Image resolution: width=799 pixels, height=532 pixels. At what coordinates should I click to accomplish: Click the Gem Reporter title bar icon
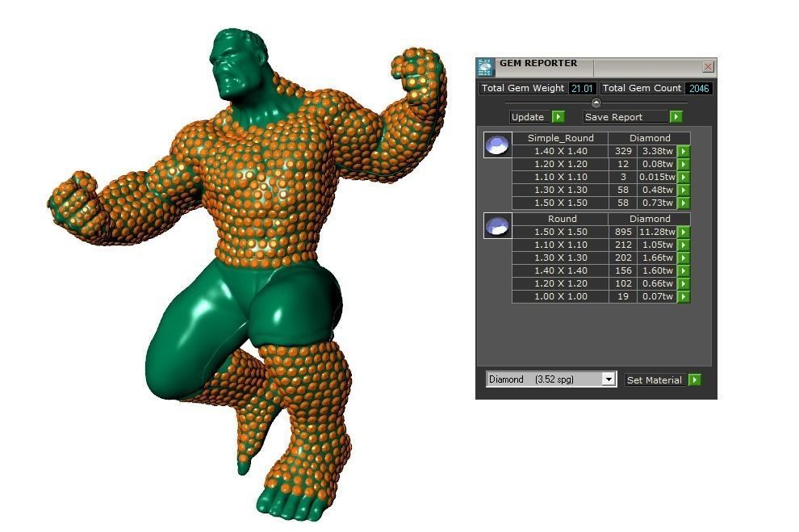point(484,67)
